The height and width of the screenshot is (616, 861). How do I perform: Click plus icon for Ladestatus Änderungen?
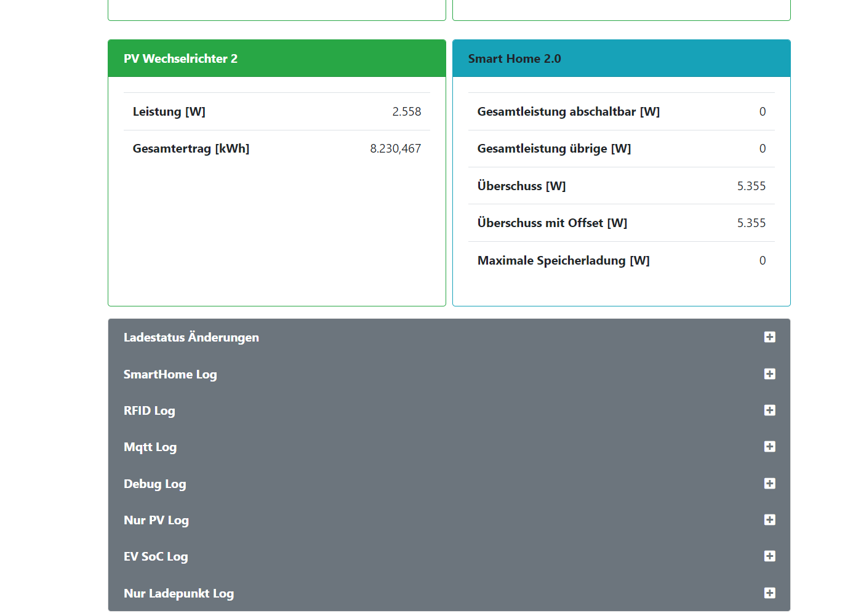(x=769, y=337)
